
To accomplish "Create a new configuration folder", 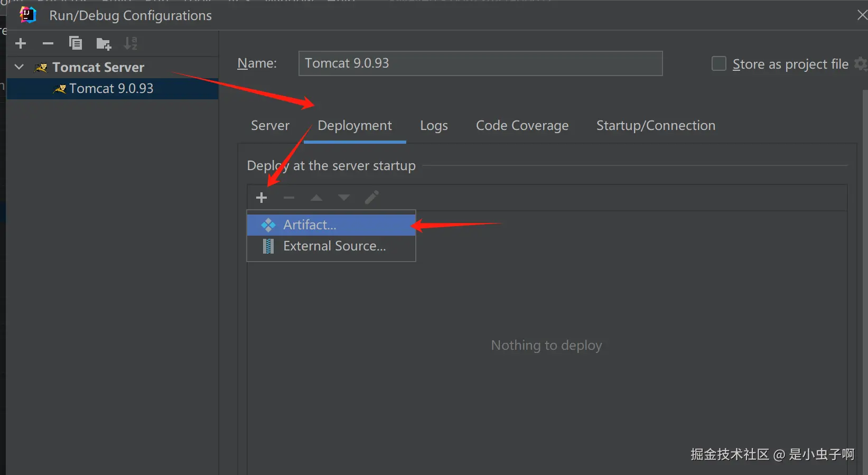I will tap(104, 44).
